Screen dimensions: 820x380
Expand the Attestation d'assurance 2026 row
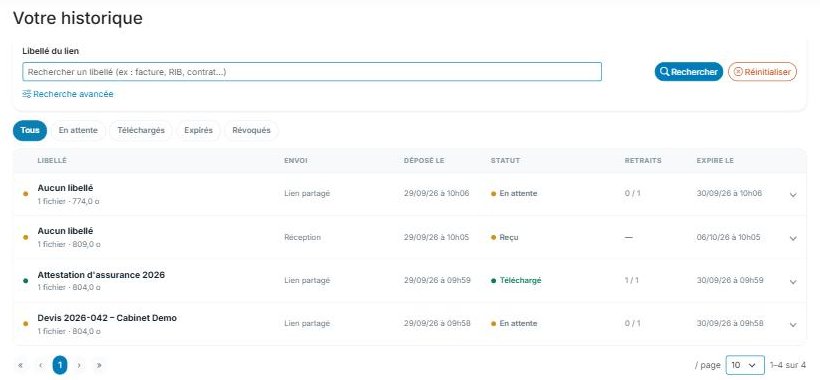pyautogui.click(x=793, y=281)
